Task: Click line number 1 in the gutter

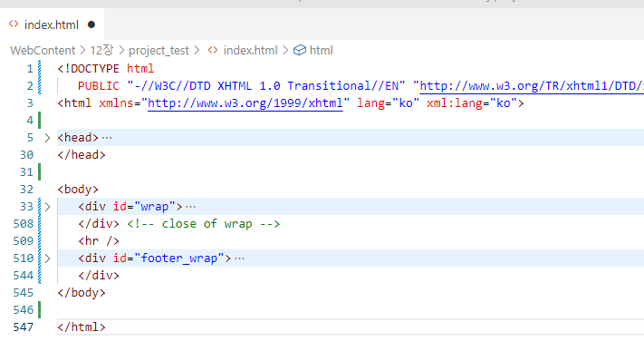Action: pos(30,68)
